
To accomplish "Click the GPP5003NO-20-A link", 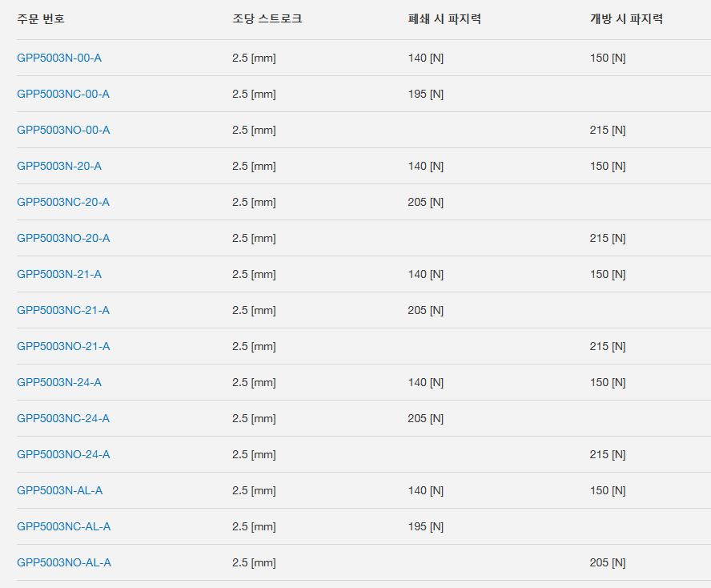I will point(63,238).
